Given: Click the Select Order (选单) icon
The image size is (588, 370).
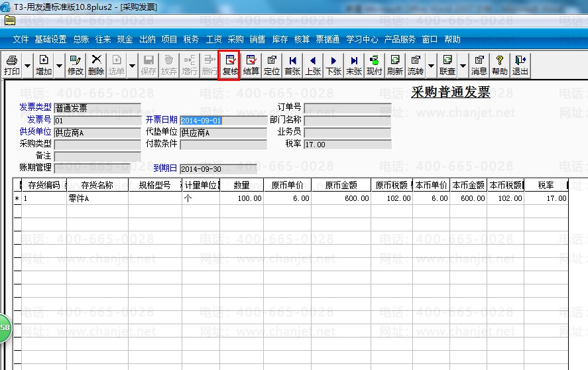Looking at the screenshot, I should pos(117,65).
